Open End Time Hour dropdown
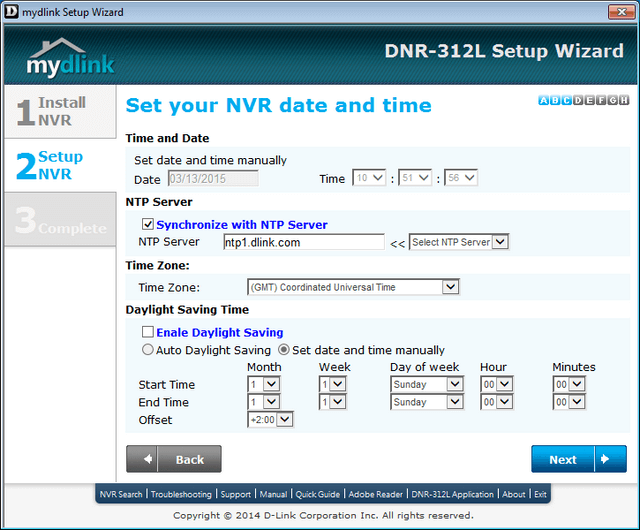640x530 pixels. pyautogui.click(x=497, y=402)
